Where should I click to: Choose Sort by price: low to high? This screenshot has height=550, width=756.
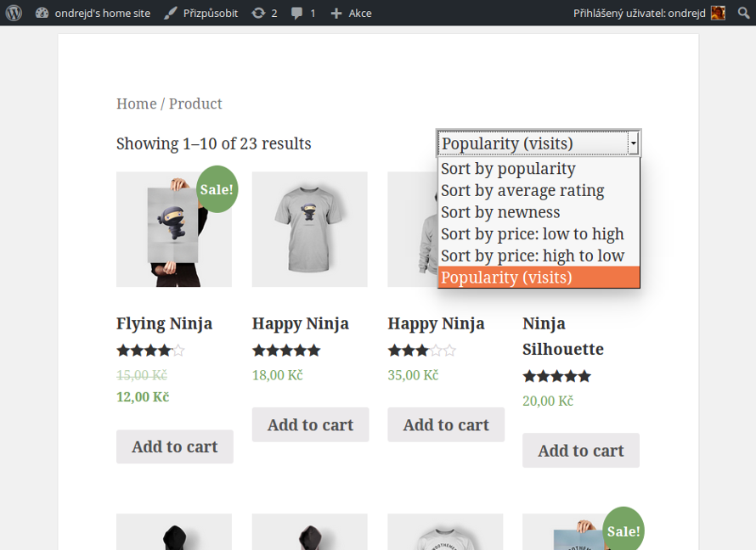(x=539, y=234)
